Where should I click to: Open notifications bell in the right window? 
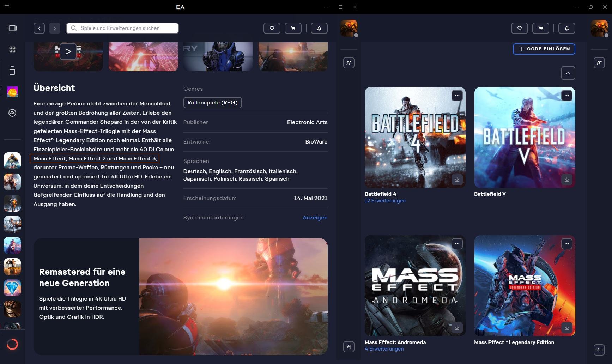tap(567, 28)
